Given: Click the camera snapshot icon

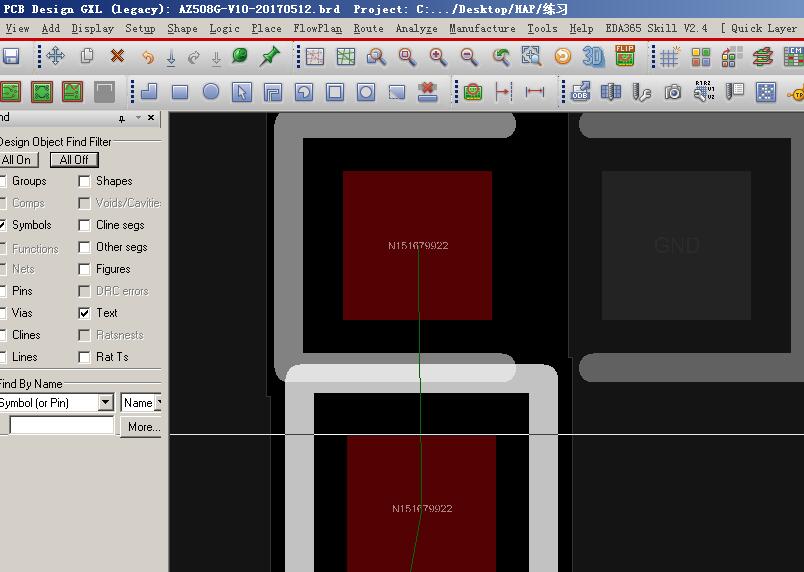Looking at the screenshot, I should coord(673,92).
